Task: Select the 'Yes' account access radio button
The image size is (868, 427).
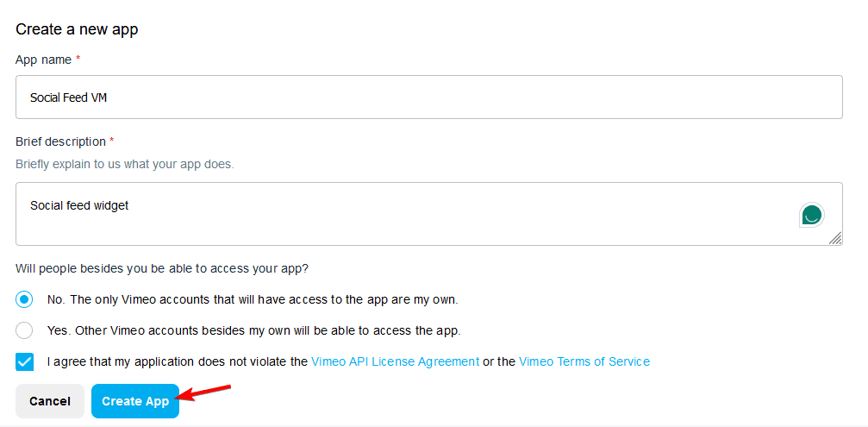Action: coord(24,330)
